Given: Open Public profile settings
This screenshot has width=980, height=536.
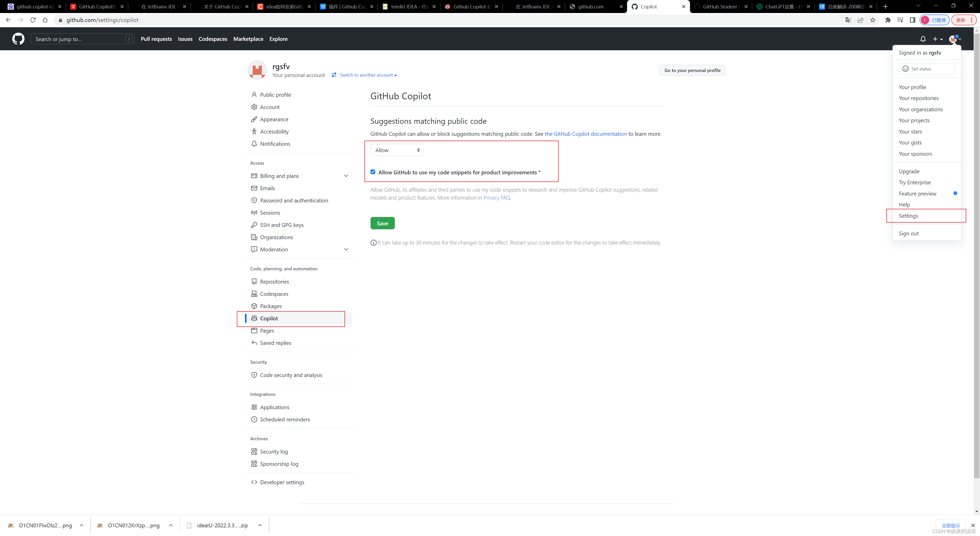Looking at the screenshot, I should coord(275,95).
